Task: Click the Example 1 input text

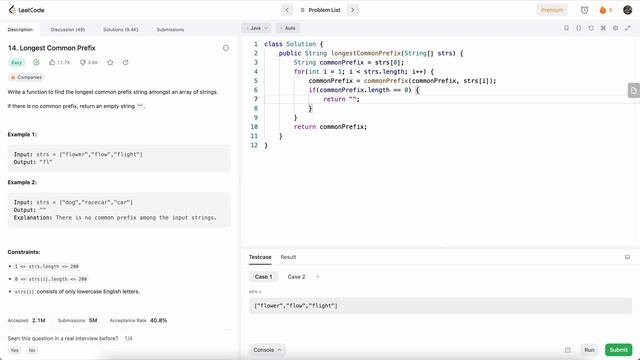Action: coord(78,154)
